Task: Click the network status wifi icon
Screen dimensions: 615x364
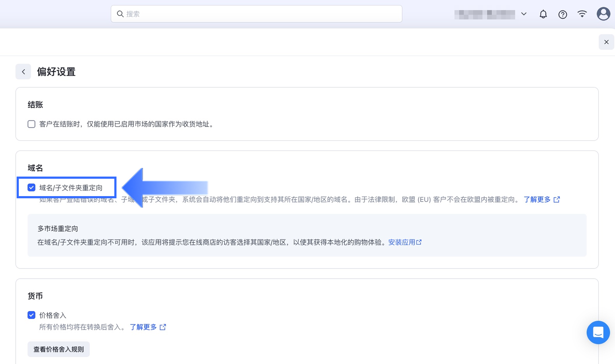Action: pyautogui.click(x=582, y=14)
